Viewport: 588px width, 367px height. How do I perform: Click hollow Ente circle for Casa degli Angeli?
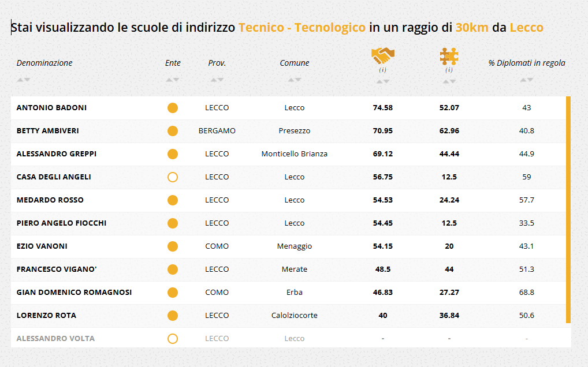172,177
